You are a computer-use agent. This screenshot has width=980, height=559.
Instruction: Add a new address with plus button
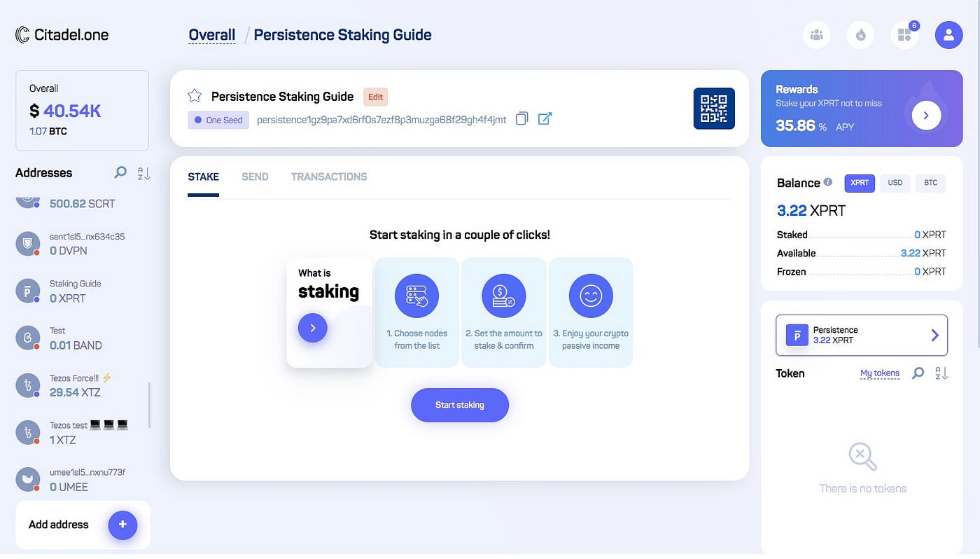122,525
